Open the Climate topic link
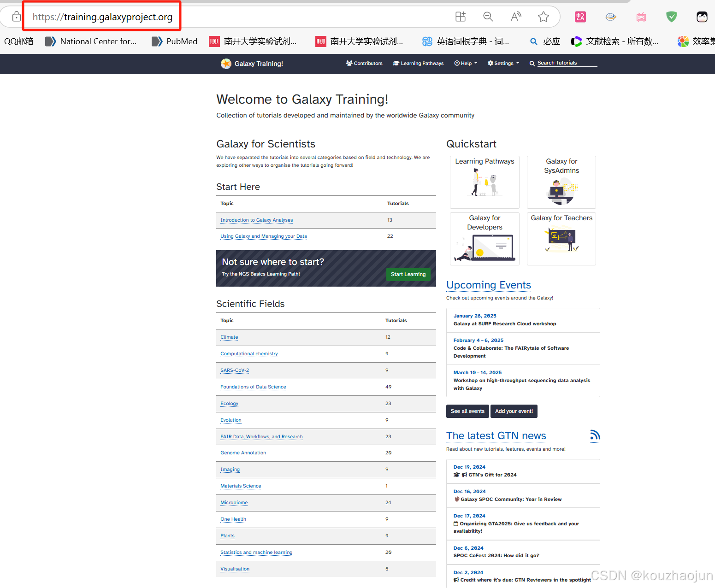This screenshot has width=715, height=588. click(x=229, y=337)
